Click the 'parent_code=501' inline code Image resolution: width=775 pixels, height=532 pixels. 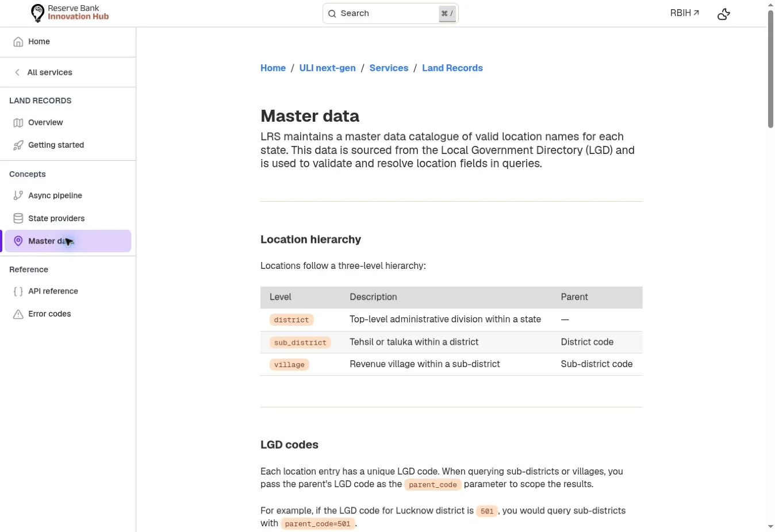tap(317, 524)
